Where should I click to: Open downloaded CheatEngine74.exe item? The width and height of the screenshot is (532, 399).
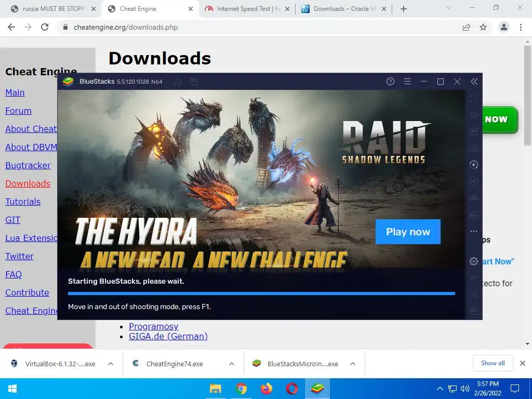click(x=175, y=364)
